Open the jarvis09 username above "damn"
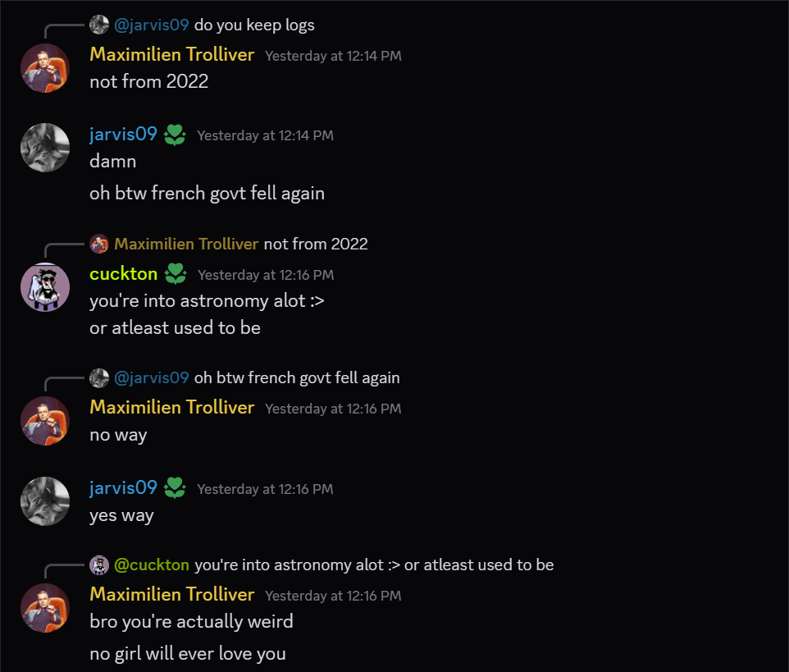Viewport: 789px width, 672px height. point(123,135)
